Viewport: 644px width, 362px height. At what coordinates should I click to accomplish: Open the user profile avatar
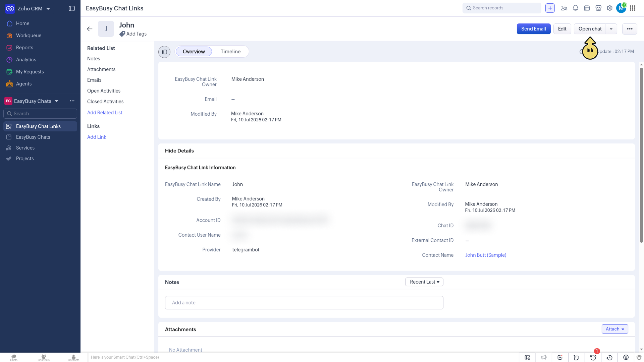(x=621, y=8)
